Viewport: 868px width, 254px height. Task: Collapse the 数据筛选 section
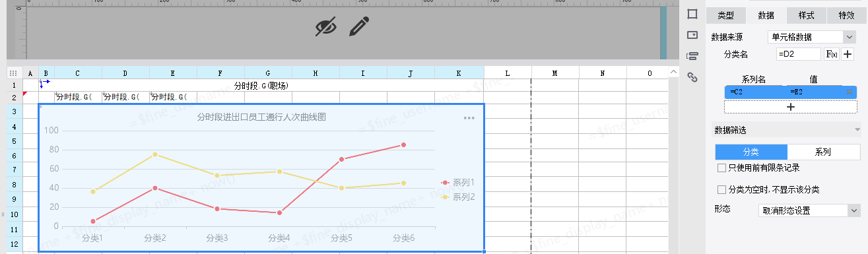[x=857, y=130]
